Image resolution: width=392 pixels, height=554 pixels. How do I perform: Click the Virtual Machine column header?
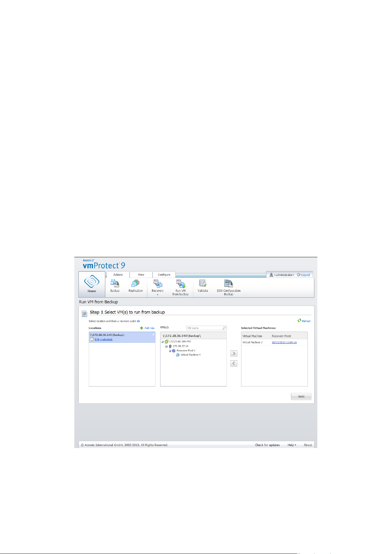pyautogui.click(x=256, y=336)
